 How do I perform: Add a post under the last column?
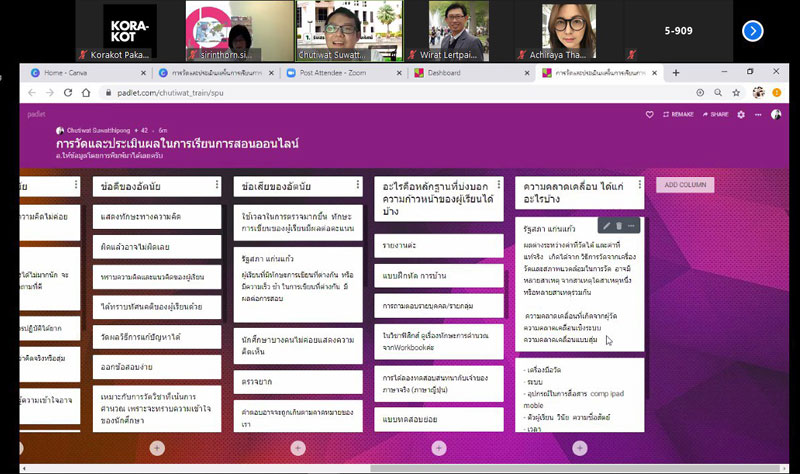coord(580,448)
